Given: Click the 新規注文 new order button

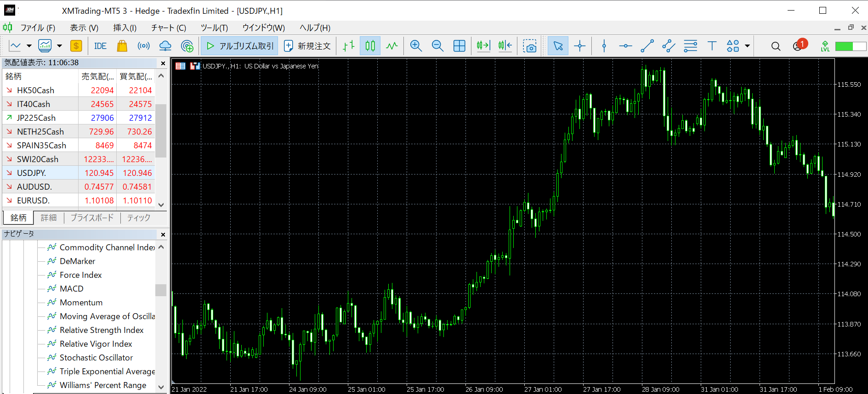Looking at the screenshot, I should (307, 46).
